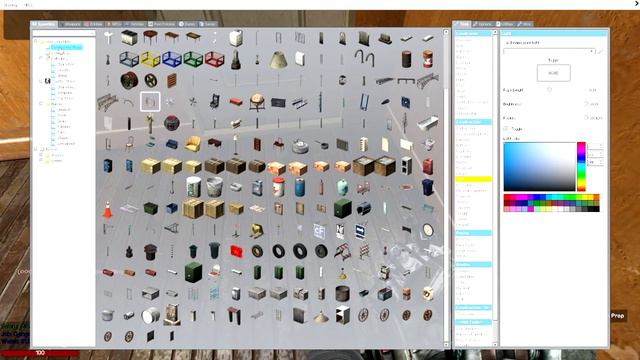The height and width of the screenshot is (360, 640).
Task: Select the yellow cage frame prop
Action: [150, 60]
